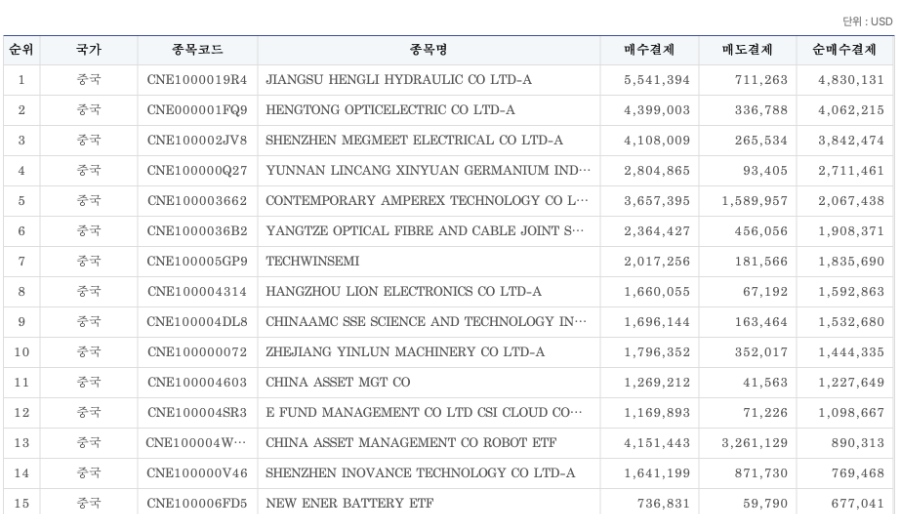Image resolution: width=900 pixels, height=514 pixels.
Task: Select YANGTZE OPTICAL FIBRE AND CABLE name
Action: click(x=424, y=231)
